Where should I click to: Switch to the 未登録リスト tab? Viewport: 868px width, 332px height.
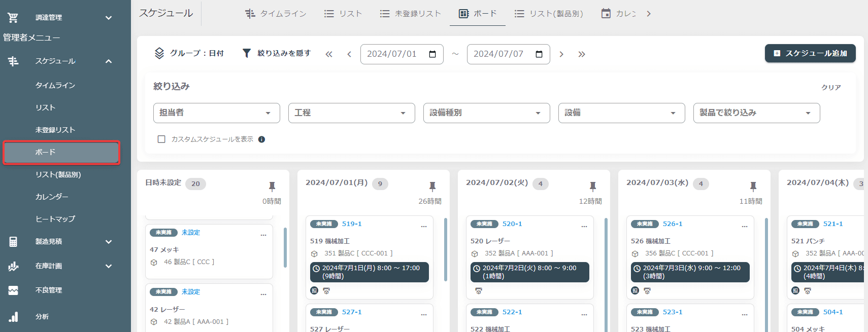(x=410, y=14)
